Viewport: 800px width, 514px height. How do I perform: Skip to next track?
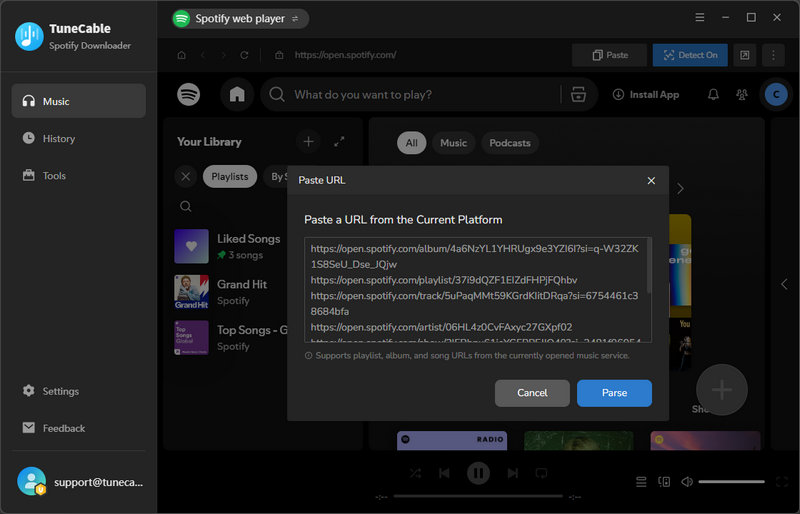(512, 473)
